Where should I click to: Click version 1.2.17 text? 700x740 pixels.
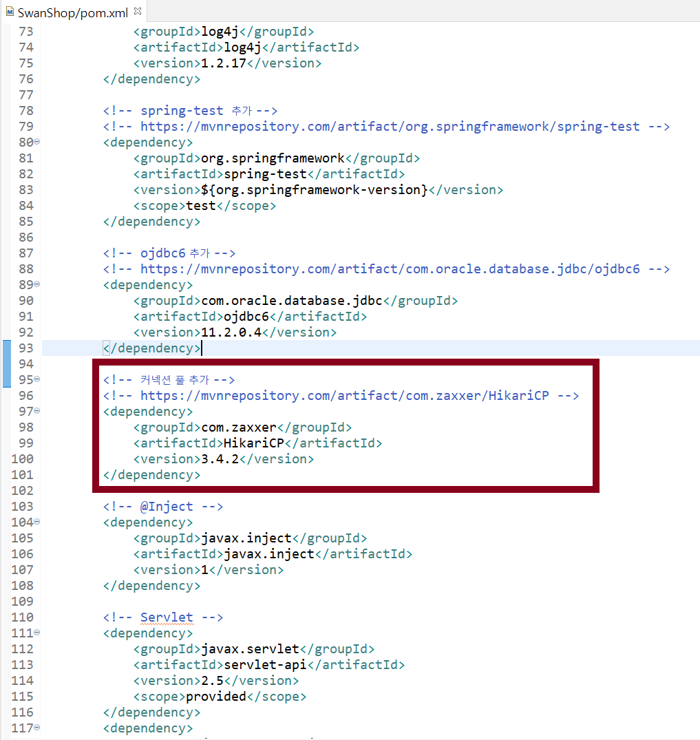224,63
